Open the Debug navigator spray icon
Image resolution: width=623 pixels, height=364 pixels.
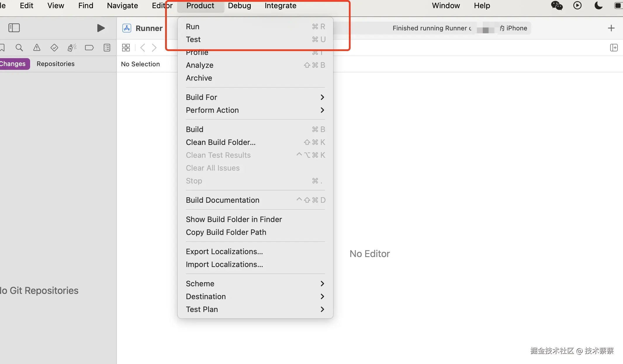pyautogui.click(x=72, y=48)
